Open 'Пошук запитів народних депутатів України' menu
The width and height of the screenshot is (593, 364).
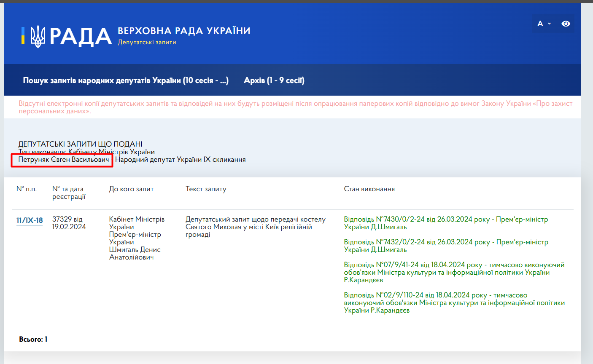tap(126, 80)
